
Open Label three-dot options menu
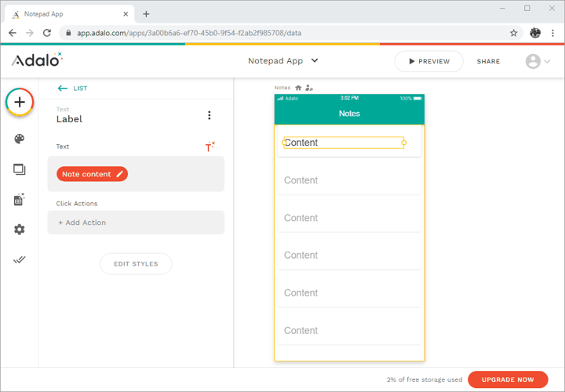210,115
